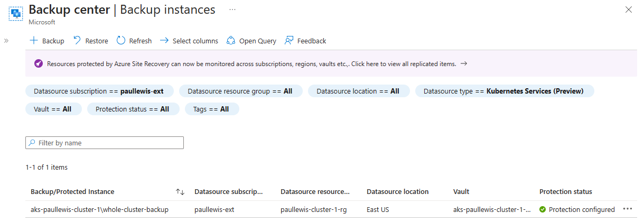This screenshot has height=222, width=644.
Task: Click the Datasource subscription column header
Action: [x=228, y=191]
